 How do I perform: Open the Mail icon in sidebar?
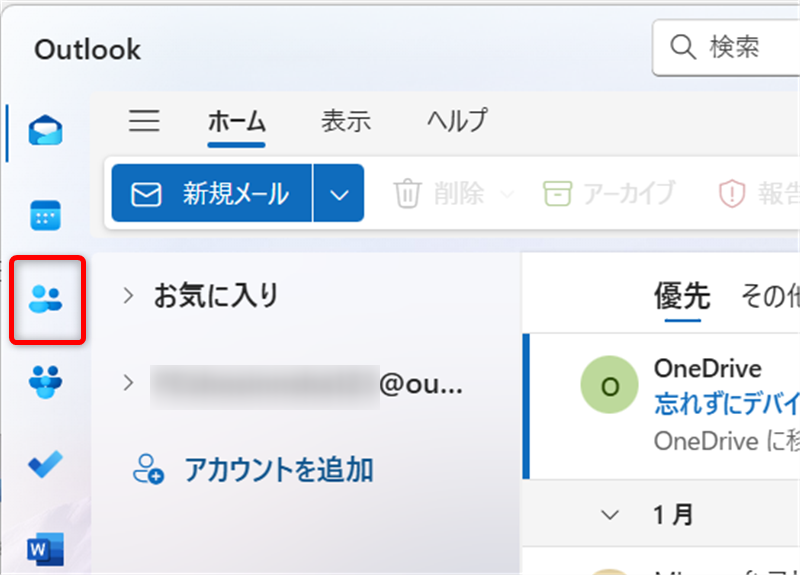click(x=46, y=131)
